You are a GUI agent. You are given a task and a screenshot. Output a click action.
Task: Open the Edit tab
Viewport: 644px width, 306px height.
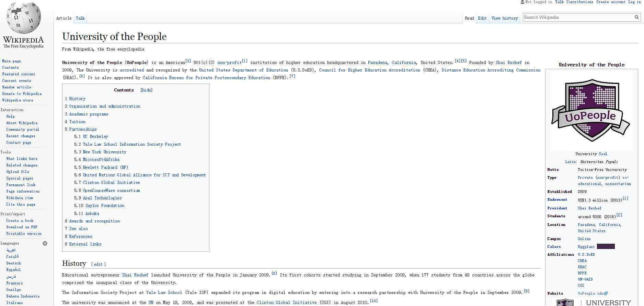(x=482, y=18)
